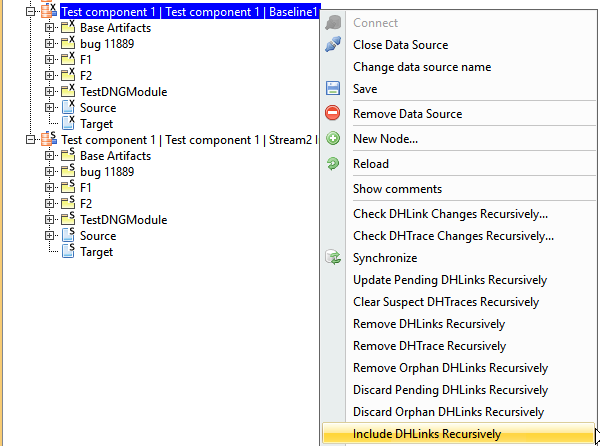600x446 pixels.
Task: Click the Close Data Source plug icon
Action: 333,45
